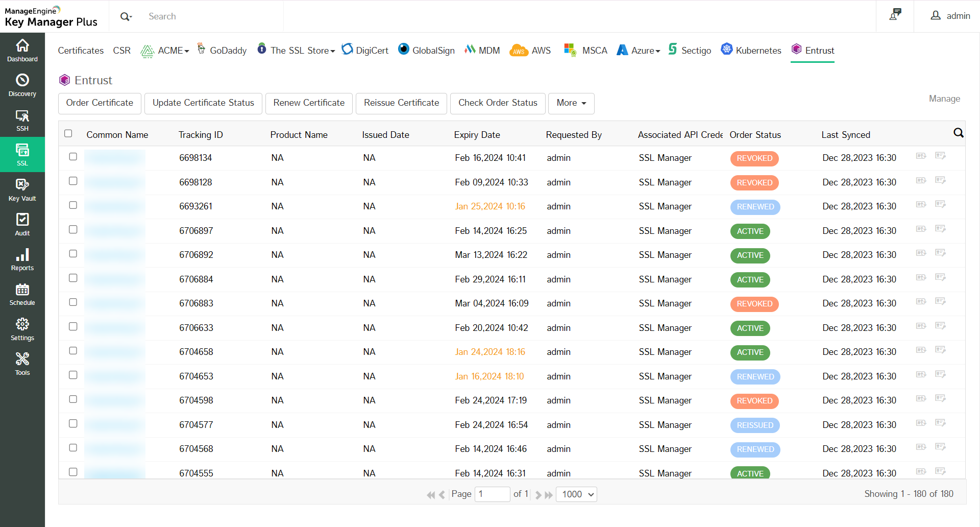Open the GoDaddy tab
Screen dimensions: 980x527
tap(222, 51)
